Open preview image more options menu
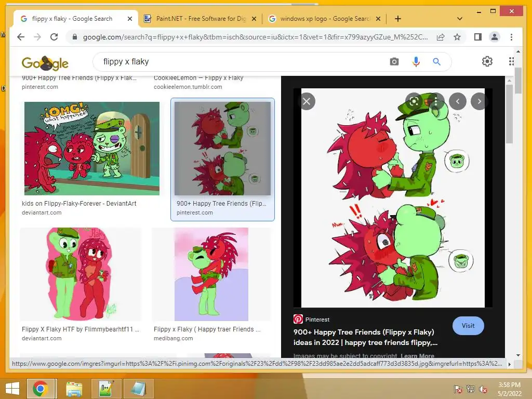532x399 pixels. (x=436, y=101)
